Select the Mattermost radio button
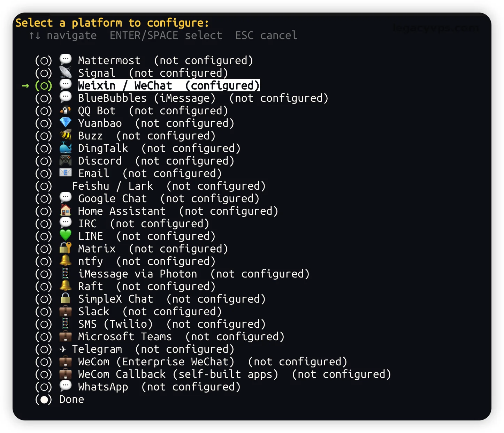The height and width of the screenshot is (433, 504). click(x=44, y=61)
